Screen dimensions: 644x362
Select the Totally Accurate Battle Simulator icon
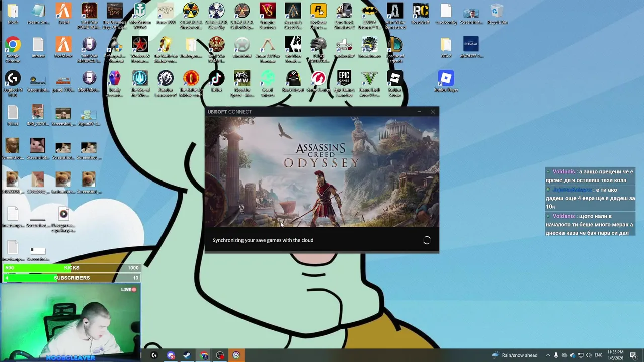[x=115, y=84]
